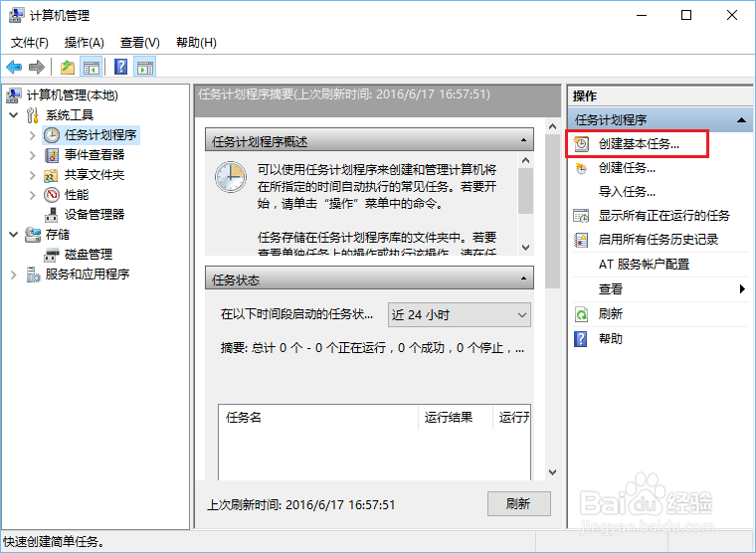The height and width of the screenshot is (553, 756).
Task: Click the large clock icon in the overview
Action: tap(231, 177)
